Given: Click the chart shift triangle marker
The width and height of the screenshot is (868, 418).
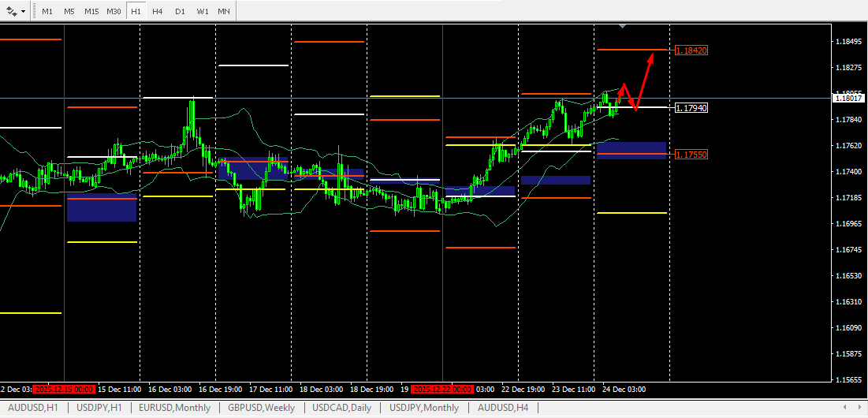Looking at the screenshot, I should pos(623,26).
